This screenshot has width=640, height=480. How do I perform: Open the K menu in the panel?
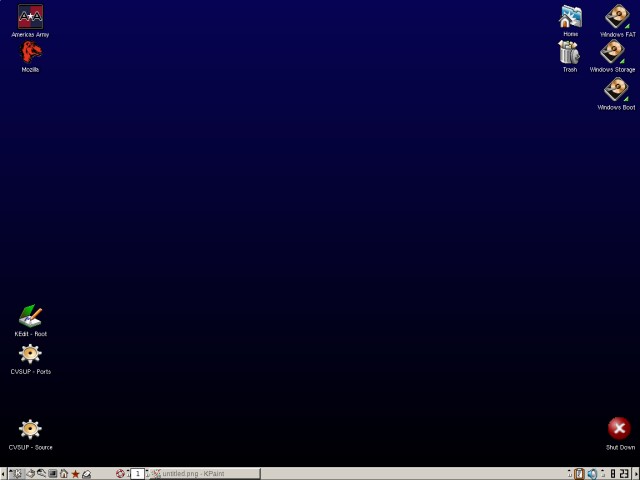tap(17, 474)
